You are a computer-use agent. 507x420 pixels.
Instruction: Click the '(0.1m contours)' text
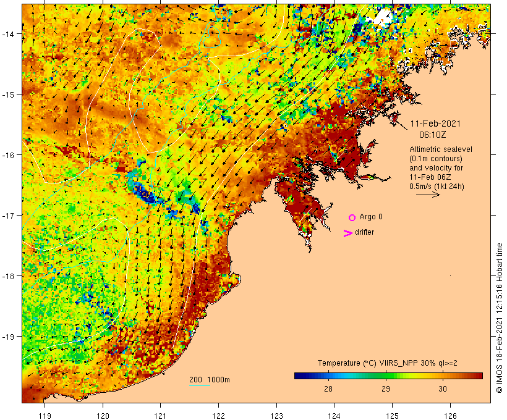436,159
